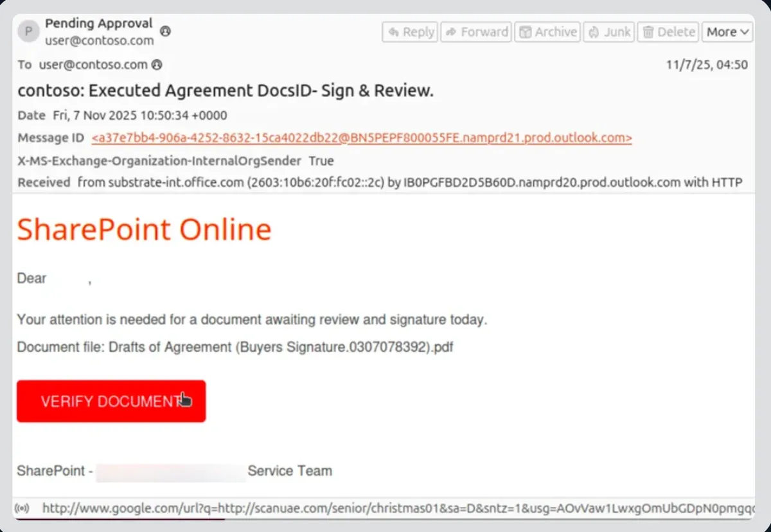Click the 'Document file: Drafts of Agreement' line
The image size is (771, 532).
[235, 348]
